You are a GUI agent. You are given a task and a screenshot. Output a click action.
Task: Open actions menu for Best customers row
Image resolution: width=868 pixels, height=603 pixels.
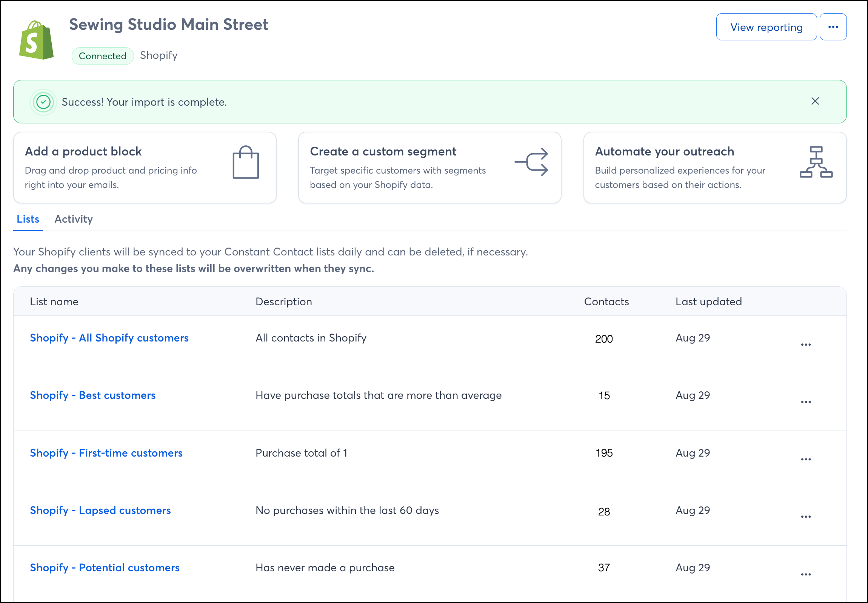click(806, 402)
